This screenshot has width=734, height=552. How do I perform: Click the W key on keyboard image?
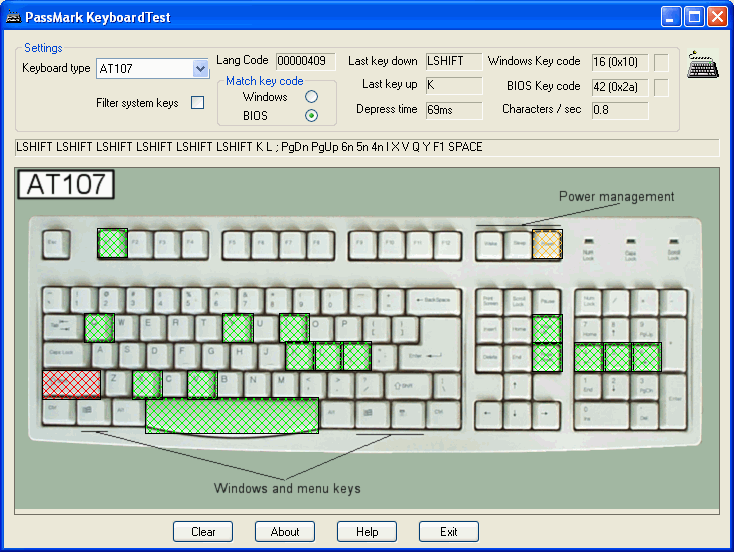coord(126,328)
